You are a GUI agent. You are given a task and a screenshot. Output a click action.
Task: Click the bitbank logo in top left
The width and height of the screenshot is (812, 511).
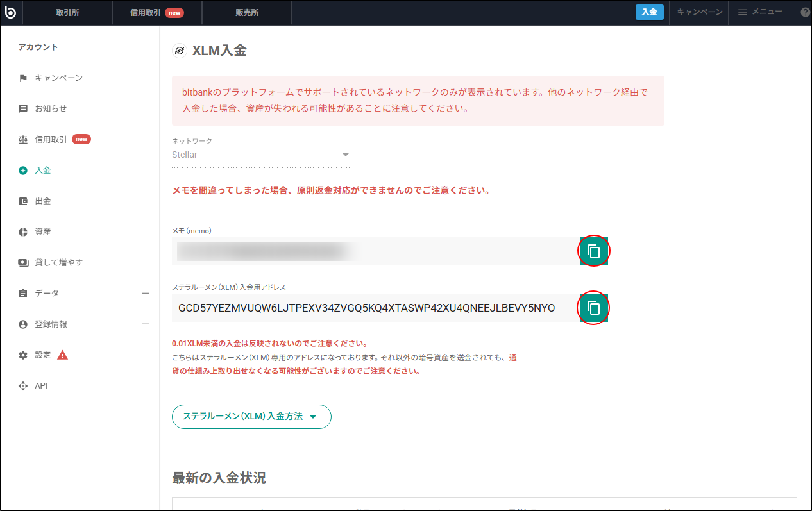[11, 12]
